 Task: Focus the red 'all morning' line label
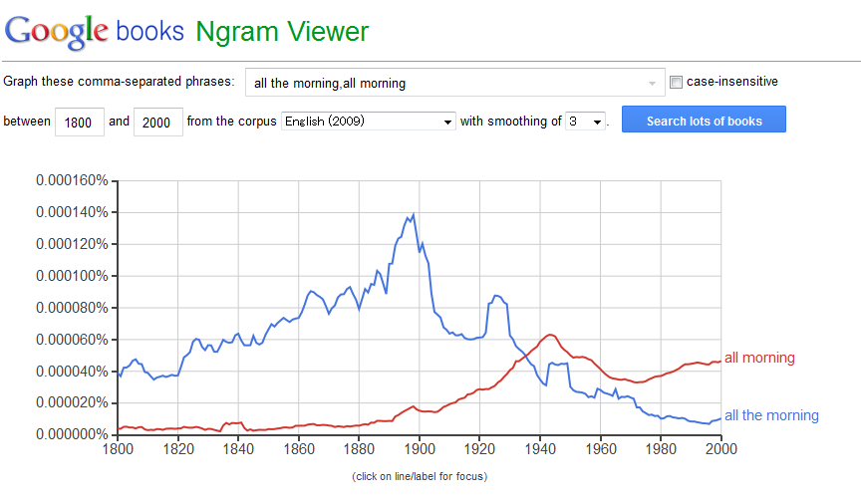pos(759,358)
